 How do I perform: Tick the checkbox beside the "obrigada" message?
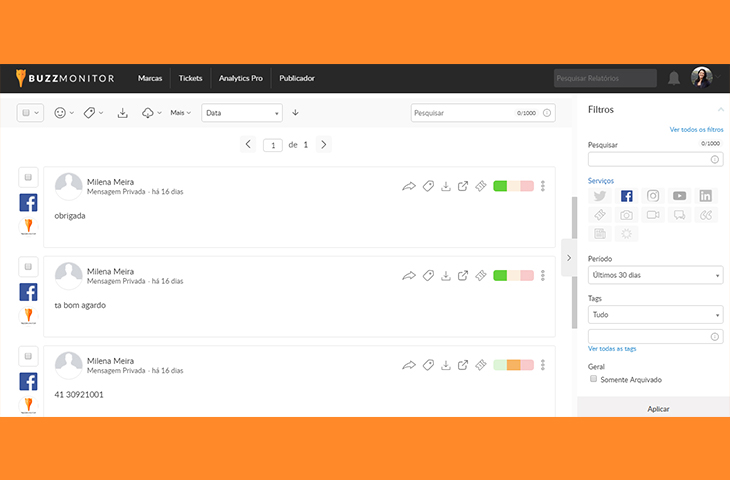coord(28,177)
